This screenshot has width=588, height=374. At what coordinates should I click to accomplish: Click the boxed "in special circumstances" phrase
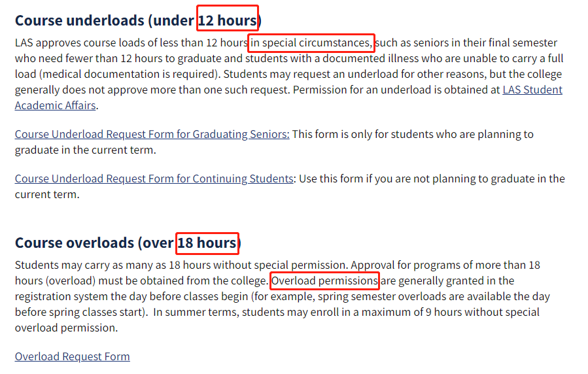311,44
